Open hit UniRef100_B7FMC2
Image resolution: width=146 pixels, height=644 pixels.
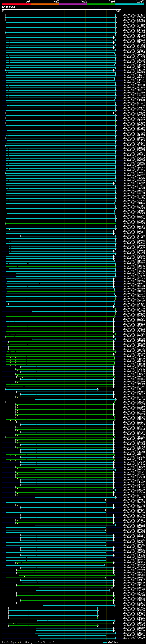(x=134, y=30)
